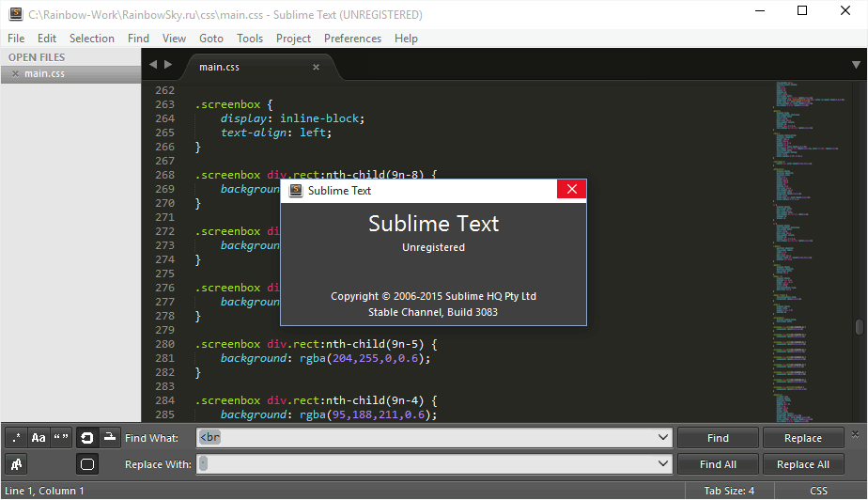The image size is (868, 500).
Task: Close the Sublime Text about dialog
Action: 572,189
